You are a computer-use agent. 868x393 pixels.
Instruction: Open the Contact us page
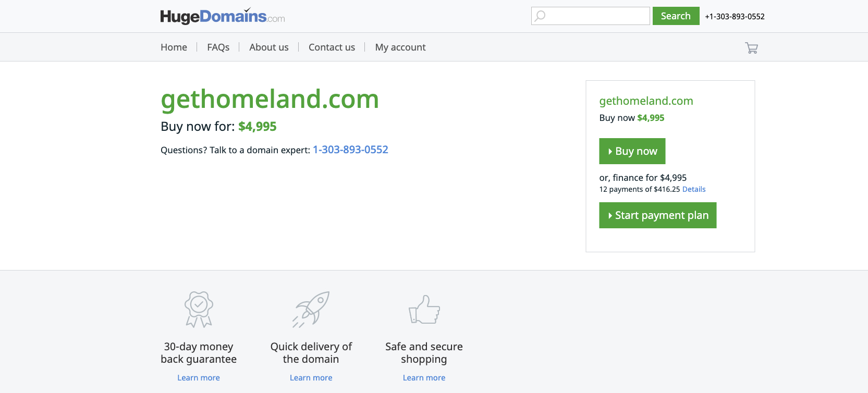click(332, 47)
